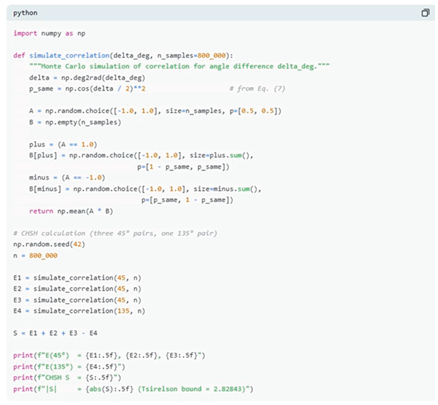
Task: Click the B = np.empty(n_samples) line
Action: [75, 122]
